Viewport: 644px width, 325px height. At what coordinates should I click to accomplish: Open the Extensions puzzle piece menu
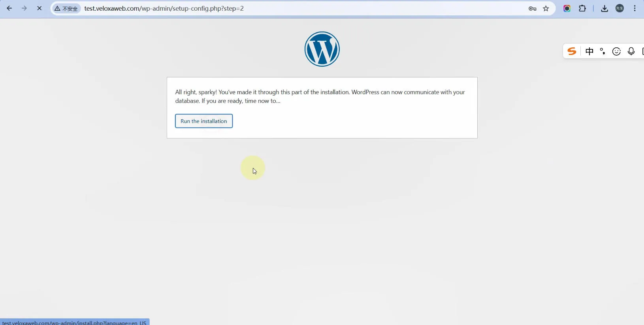pyautogui.click(x=582, y=8)
